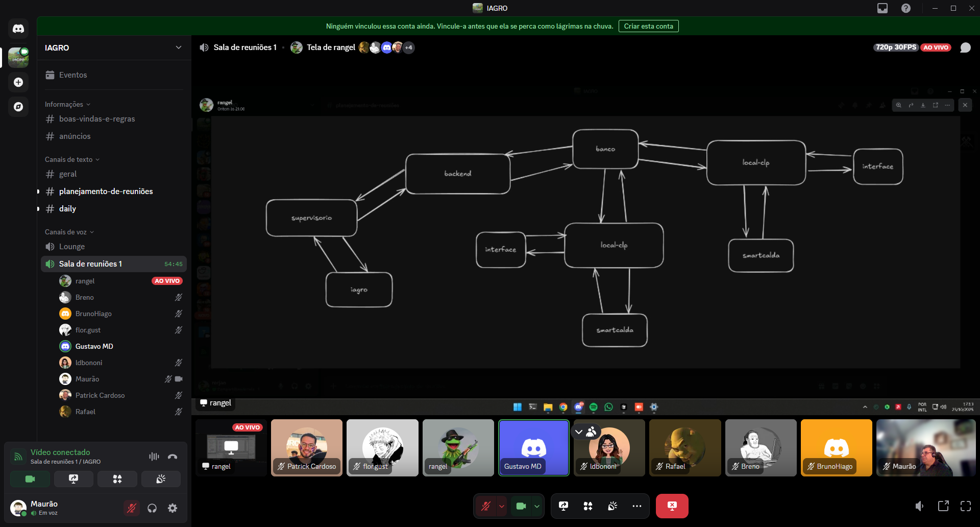Select Breno participant tile
This screenshot has width=980, height=527.
761,448
